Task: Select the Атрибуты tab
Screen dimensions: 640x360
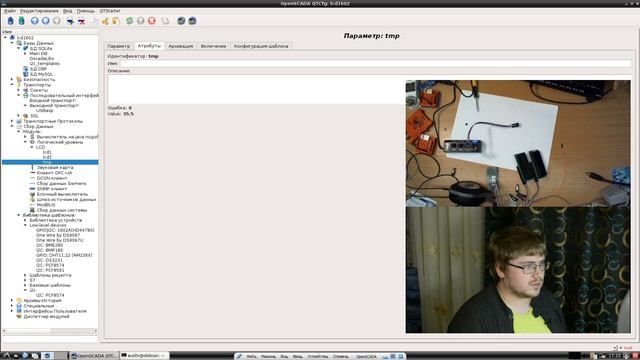Action: coord(149,46)
